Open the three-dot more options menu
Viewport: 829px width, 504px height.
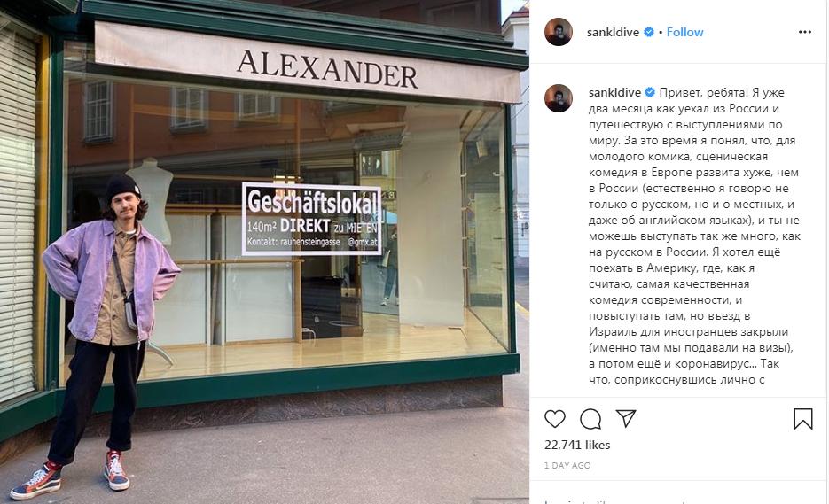(x=805, y=32)
